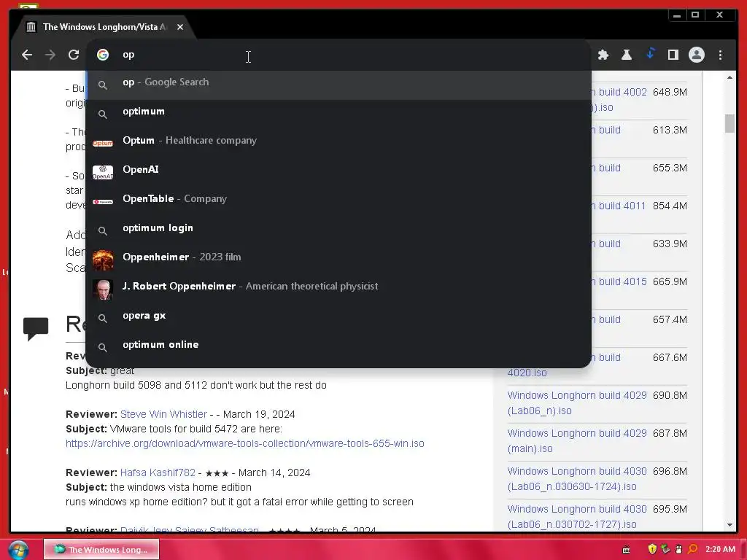Select The Windows Longhorn/Vista browser tab
Image resolution: width=747 pixels, height=560 pixels.
coord(104,27)
